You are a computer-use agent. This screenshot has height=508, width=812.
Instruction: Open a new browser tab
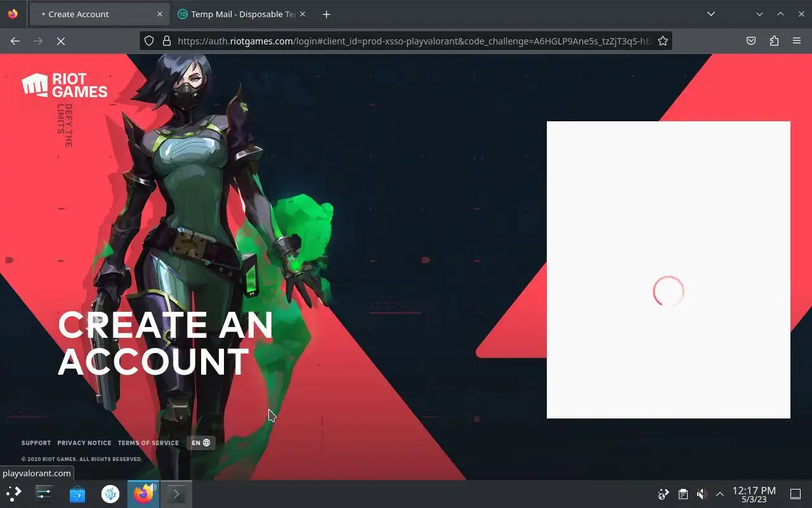point(326,14)
